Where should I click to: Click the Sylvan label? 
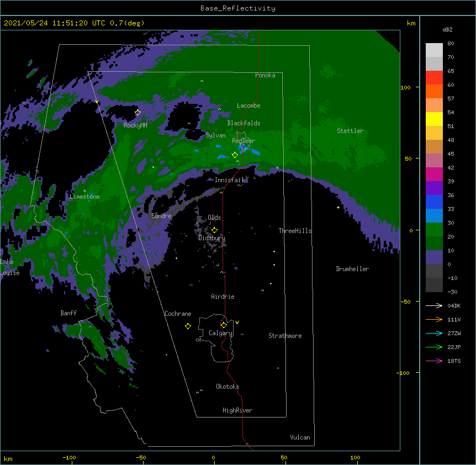pos(215,135)
